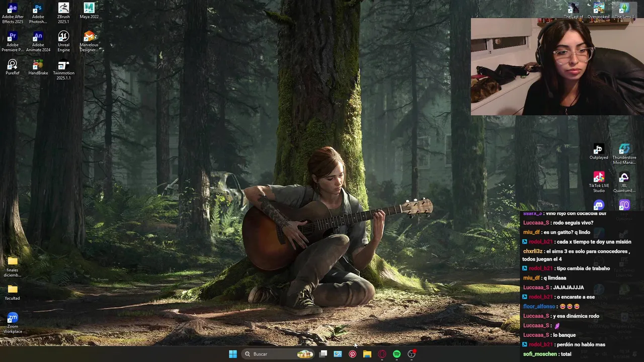Switch to OBS Studio in taskbar
644x362 pixels.
pyautogui.click(x=412, y=354)
